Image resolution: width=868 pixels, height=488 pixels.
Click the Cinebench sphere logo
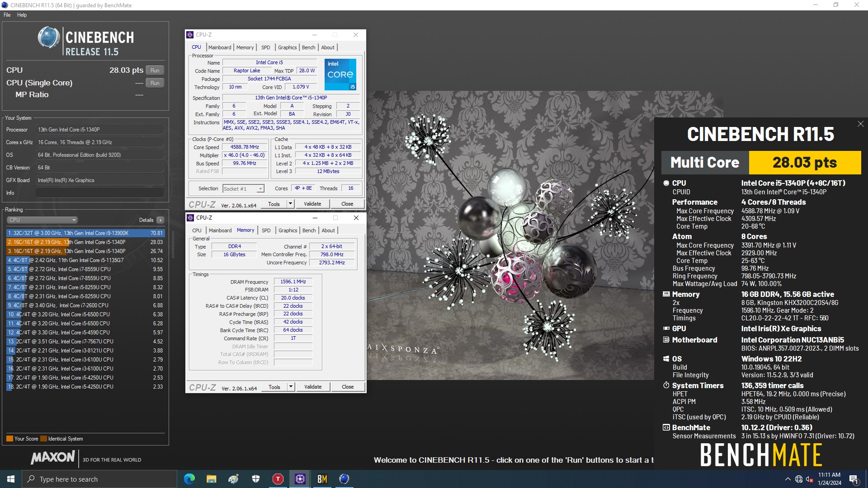tap(49, 37)
